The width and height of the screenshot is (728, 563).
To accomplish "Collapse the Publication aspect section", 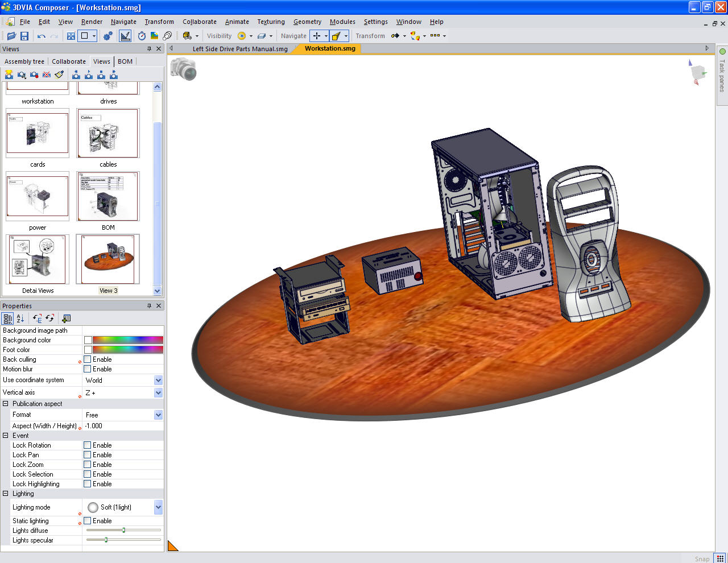I will pyautogui.click(x=6, y=404).
